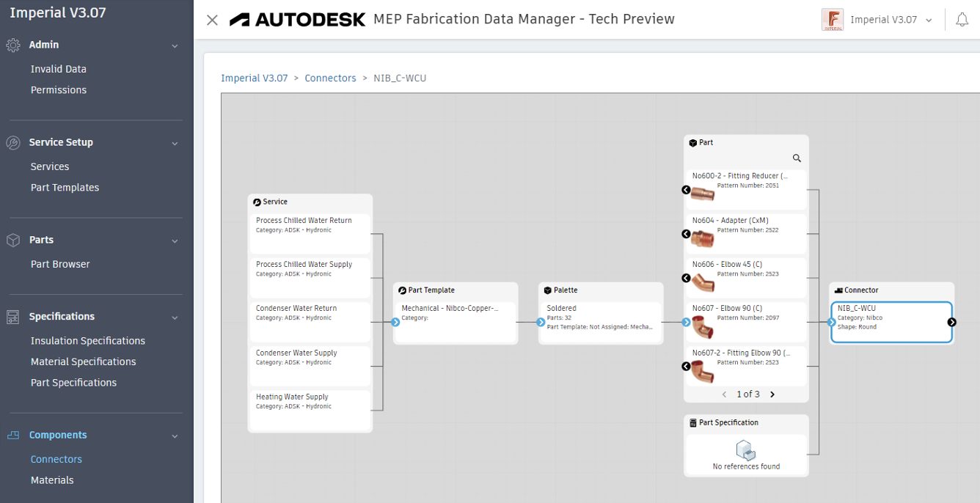Select No606 Elbow 45 part thumbnail
Image resolution: width=980 pixels, height=503 pixels.
[x=703, y=281]
